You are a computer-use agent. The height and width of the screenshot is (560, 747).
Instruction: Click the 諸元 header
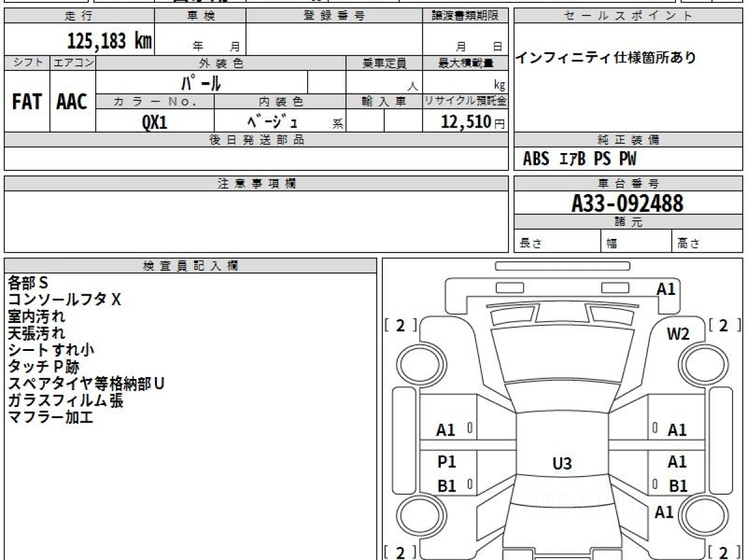[629, 222]
